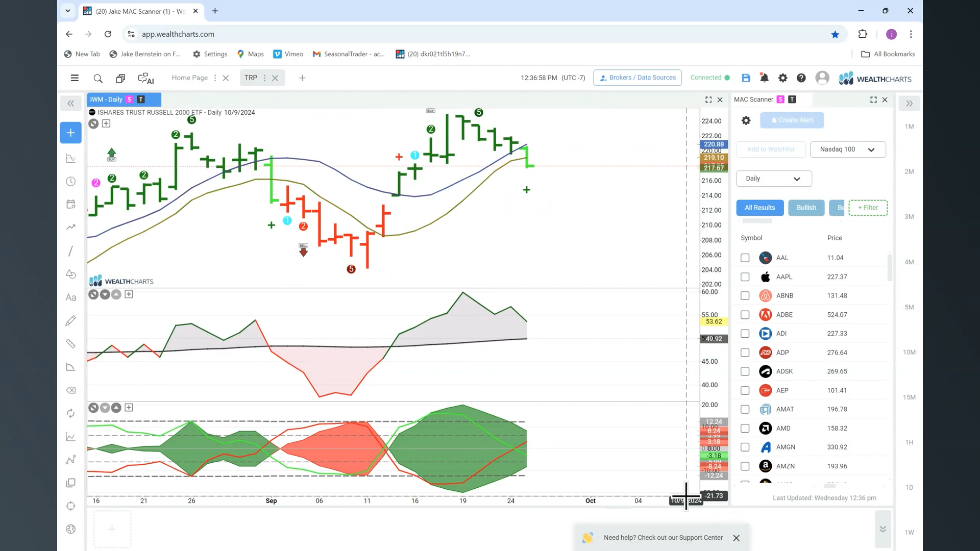Open the help question mark icon

tap(801, 78)
